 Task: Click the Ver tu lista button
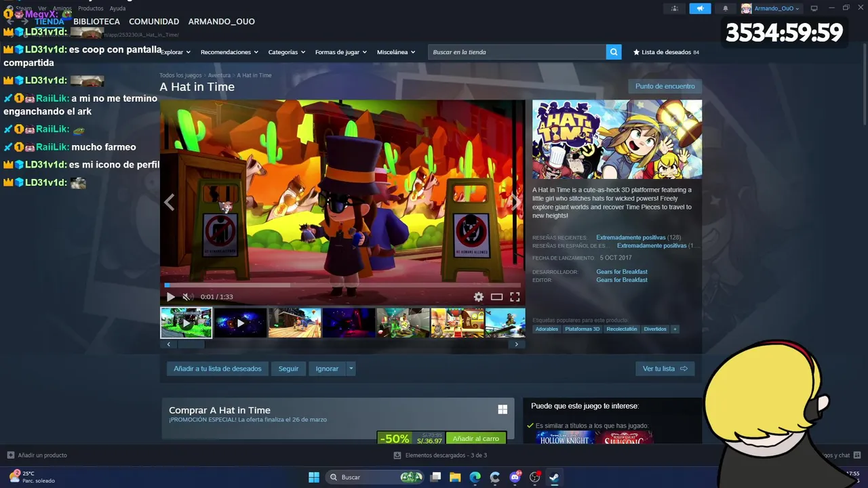tap(665, 369)
